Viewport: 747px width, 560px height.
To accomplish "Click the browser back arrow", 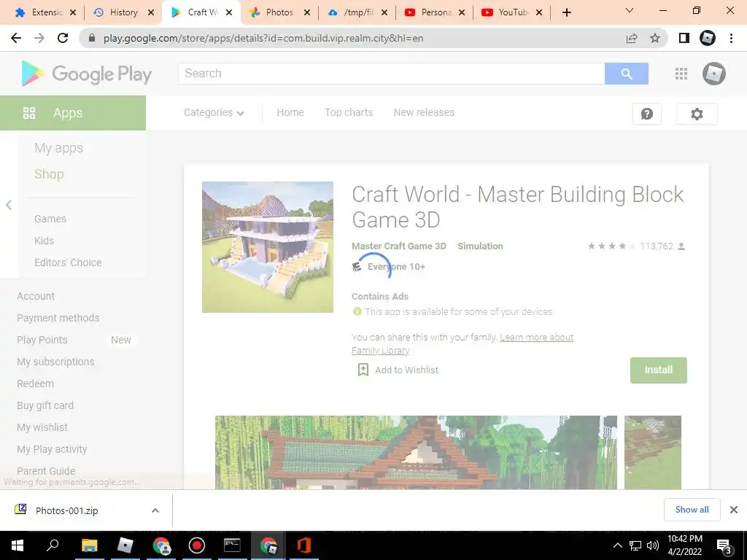I will coord(16,38).
